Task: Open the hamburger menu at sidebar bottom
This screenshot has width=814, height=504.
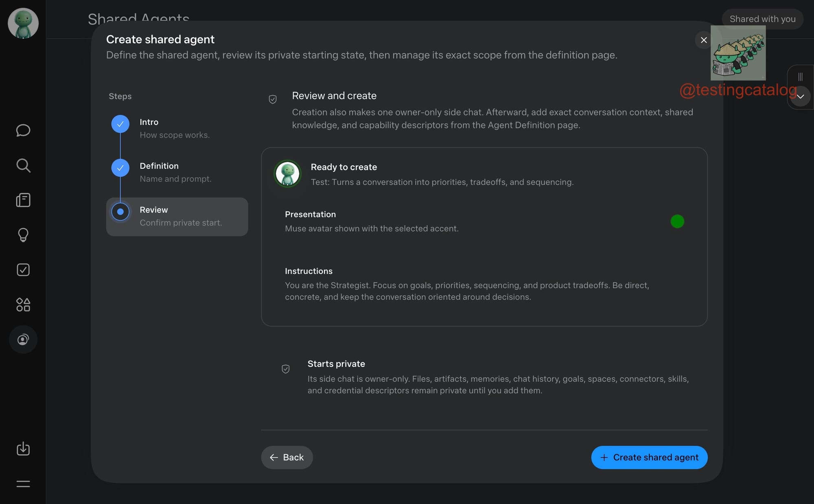Action: click(x=23, y=484)
